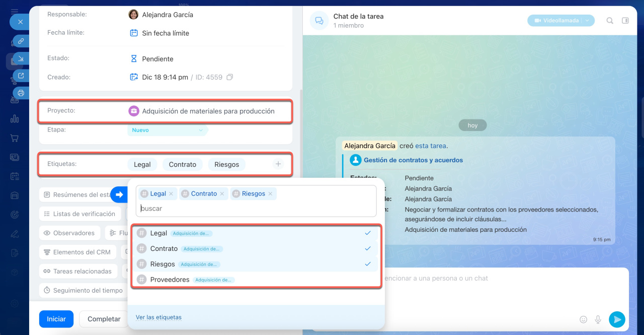Open the Etapa Nuevo dropdown
Image resolution: width=644 pixels, height=335 pixels.
168,130
